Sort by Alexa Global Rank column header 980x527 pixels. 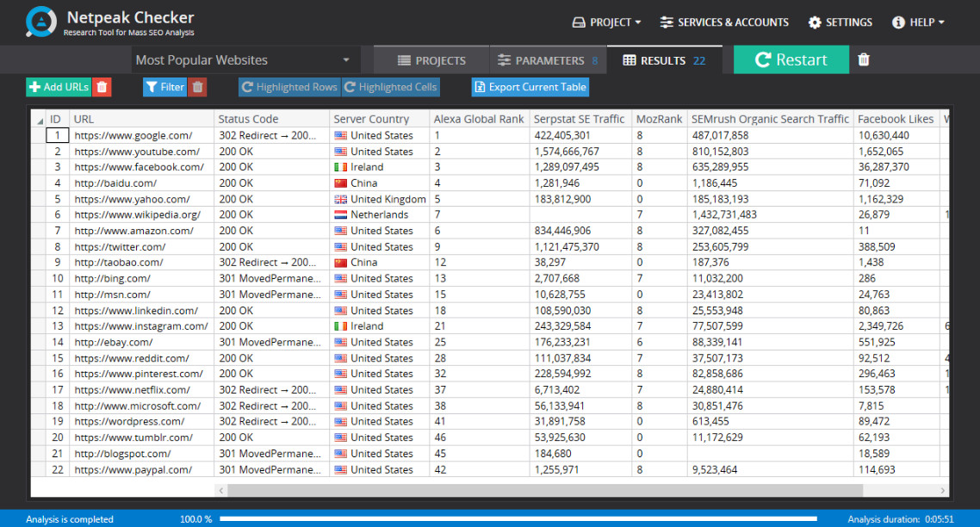[480, 119]
